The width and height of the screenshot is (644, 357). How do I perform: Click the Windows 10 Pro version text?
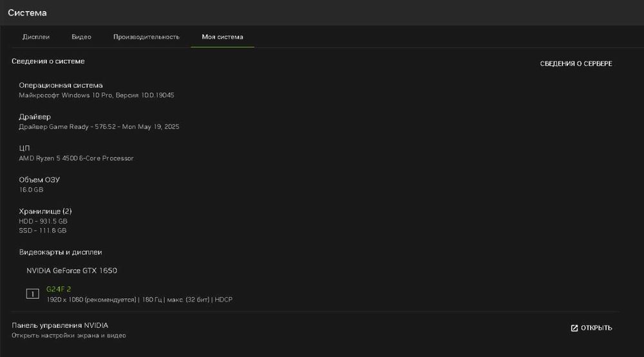pos(97,95)
